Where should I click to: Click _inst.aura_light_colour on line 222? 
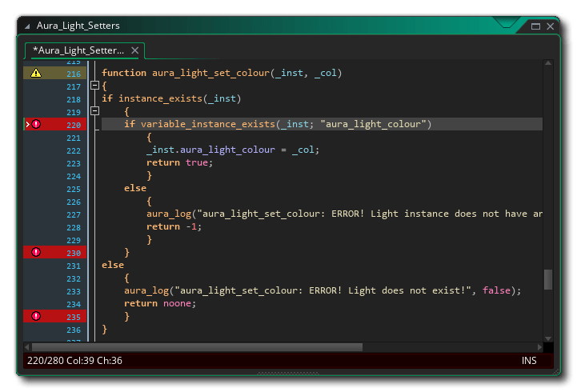(210, 150)
